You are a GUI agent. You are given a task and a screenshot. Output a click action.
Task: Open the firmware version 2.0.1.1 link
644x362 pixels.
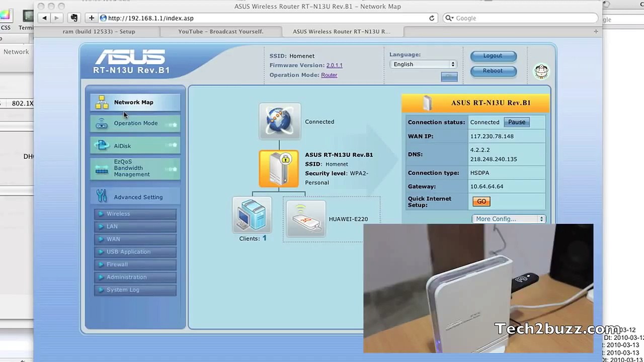pos(335,65)
